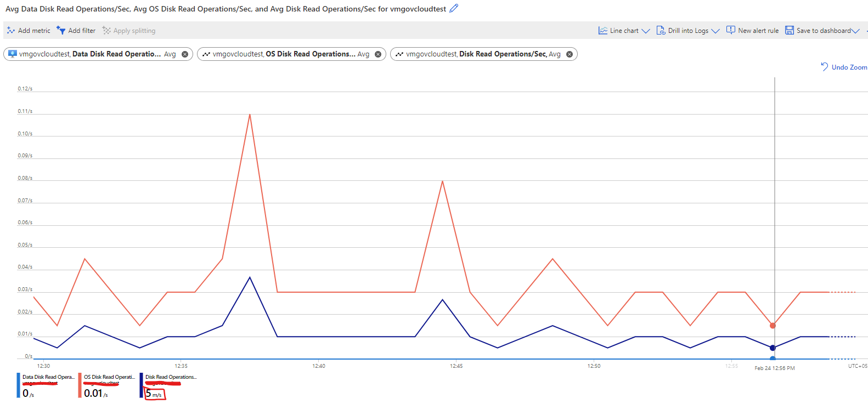Remove the Data Disk Read Operations metric
868x404 pixels.
pyautogui.click(x=185, y=54)
